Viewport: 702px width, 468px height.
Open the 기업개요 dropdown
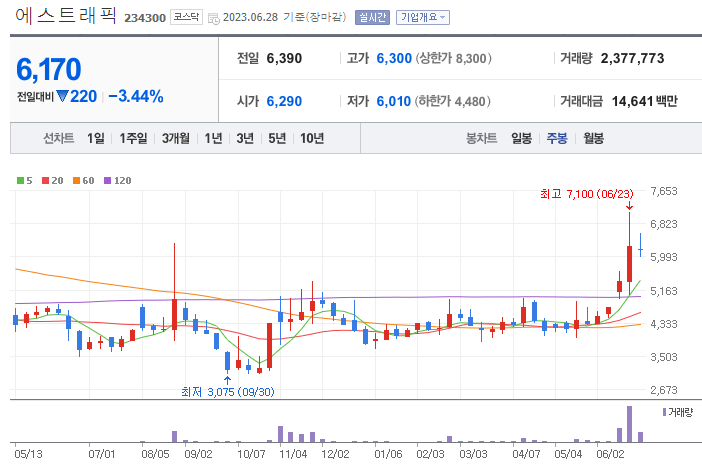423,17
